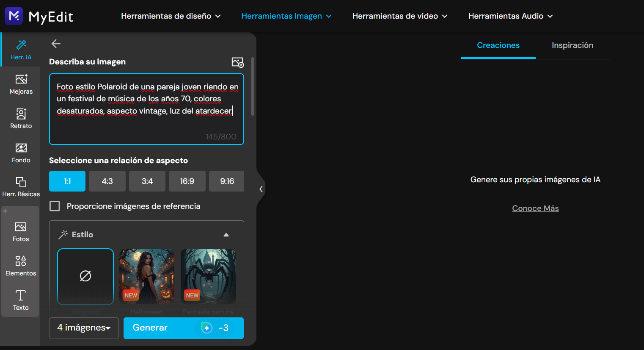644x350 pixels.
Task: Select the 16:9 aspect ratio
Action: point(187,181)
